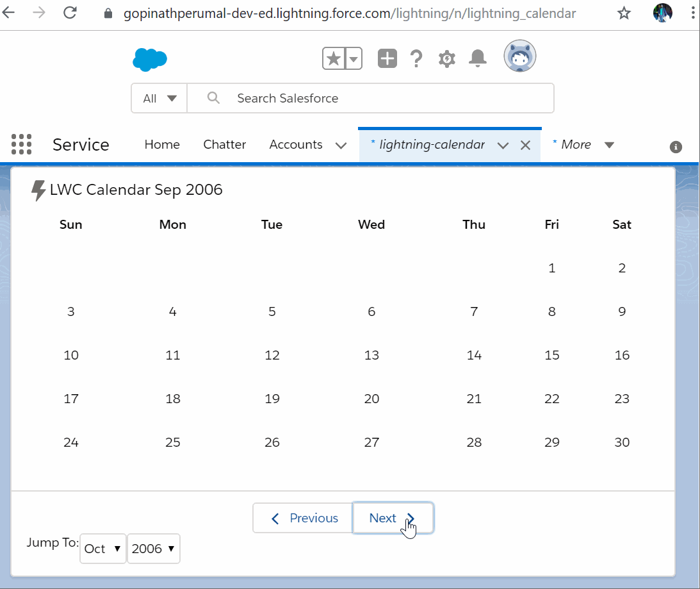700x589 pixels.
Task: Close the lightning-calendar tab
Action: coord(525,145)
